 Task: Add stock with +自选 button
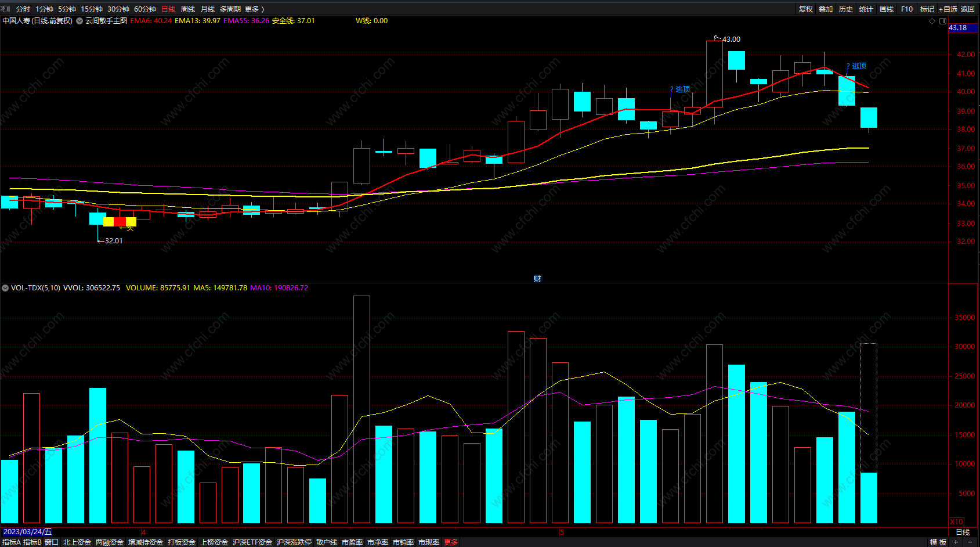pyautogui.click(x=948, y=9)
